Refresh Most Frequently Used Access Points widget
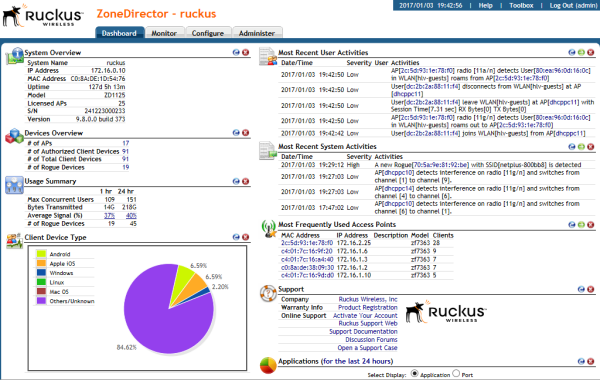600x380 pixels. click(x=572, y=225)
